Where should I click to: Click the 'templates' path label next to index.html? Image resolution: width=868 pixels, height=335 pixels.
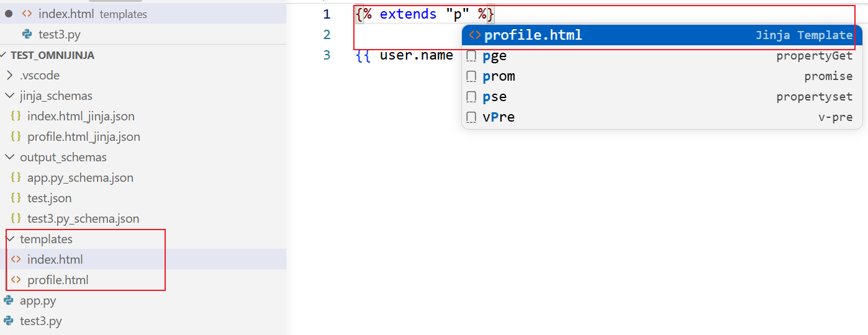point(123,14)
